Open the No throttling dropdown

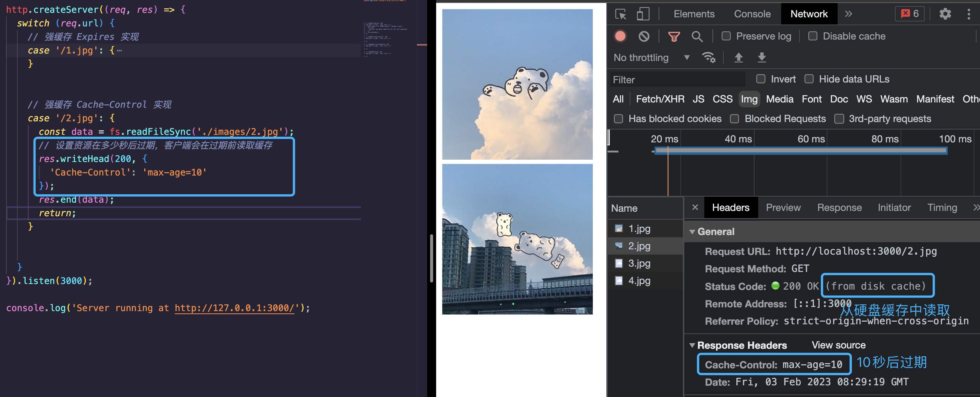point(651,58)
